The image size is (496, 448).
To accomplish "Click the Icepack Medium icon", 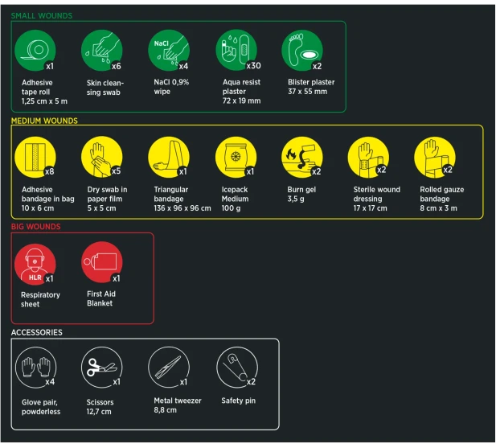I will click(x=236, y=157).
